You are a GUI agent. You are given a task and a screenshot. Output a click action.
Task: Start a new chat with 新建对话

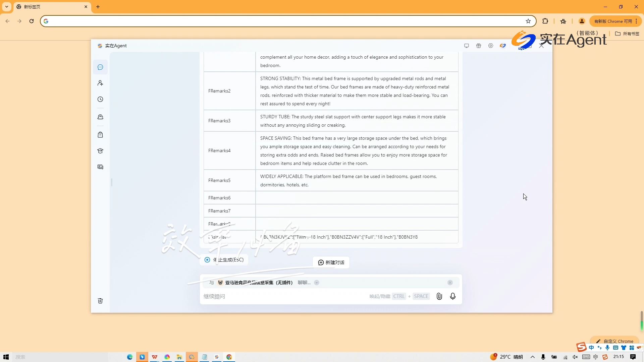coord(331,262)
